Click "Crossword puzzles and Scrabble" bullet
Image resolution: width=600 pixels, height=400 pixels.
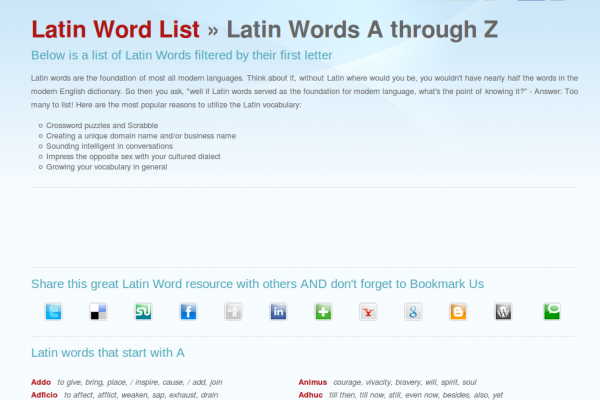[x=102, y=126]
